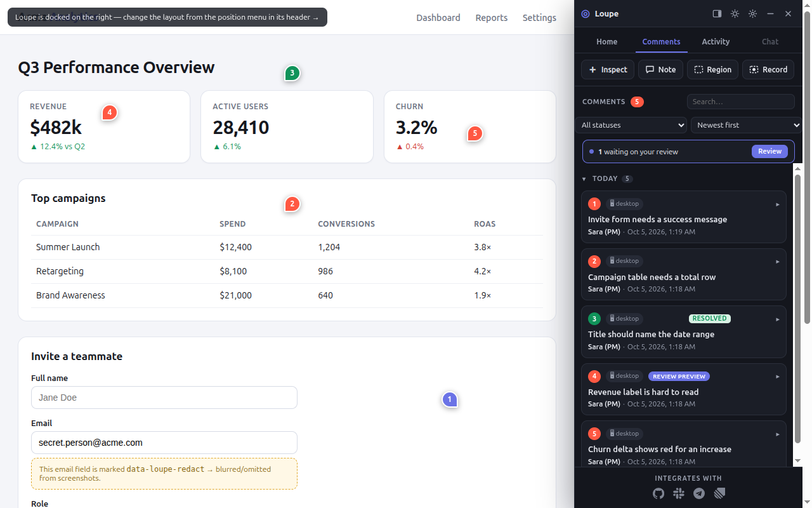This screenshot has width=812, height=508.
Task: Open the Newest first sort dropdown
Action: pos(746,125)
